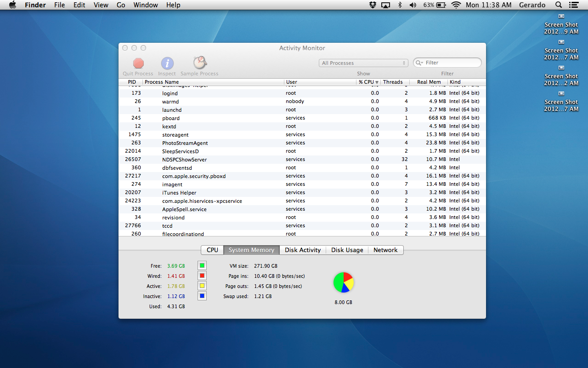Expand the All Processes dropdown
This screenshot has width=588, height=368.
[363, 63]
